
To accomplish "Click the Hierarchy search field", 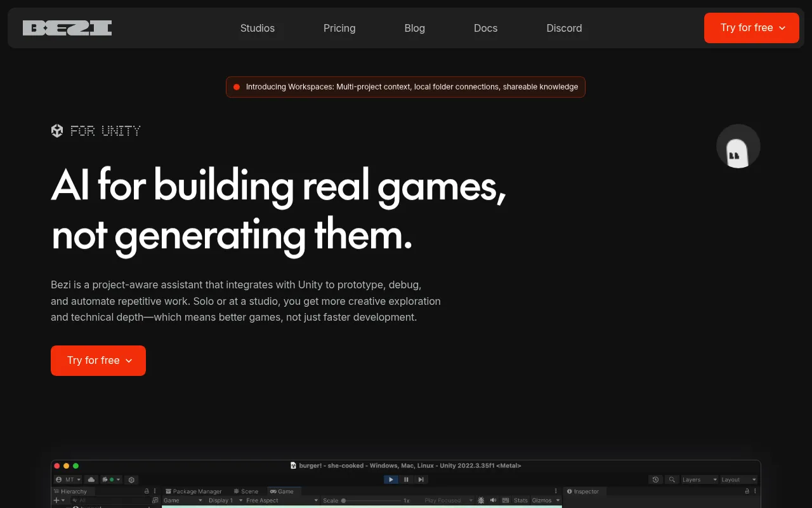I will (x=110, y=500).
